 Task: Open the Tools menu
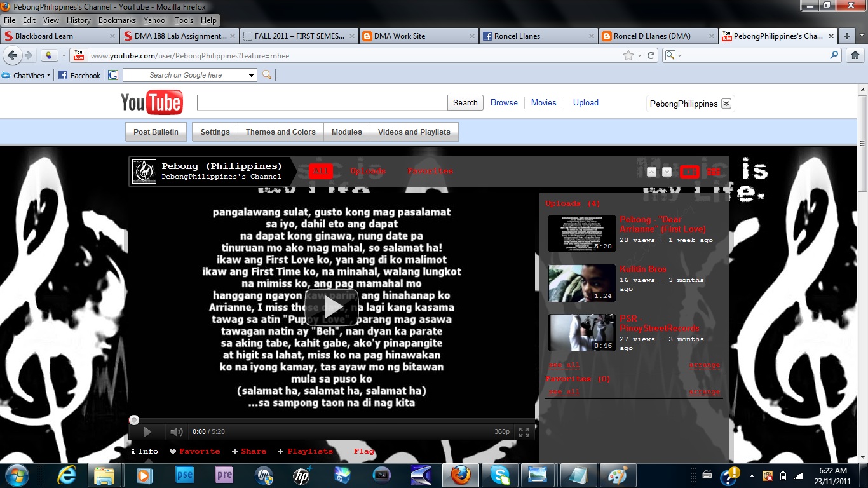point(184,20)
